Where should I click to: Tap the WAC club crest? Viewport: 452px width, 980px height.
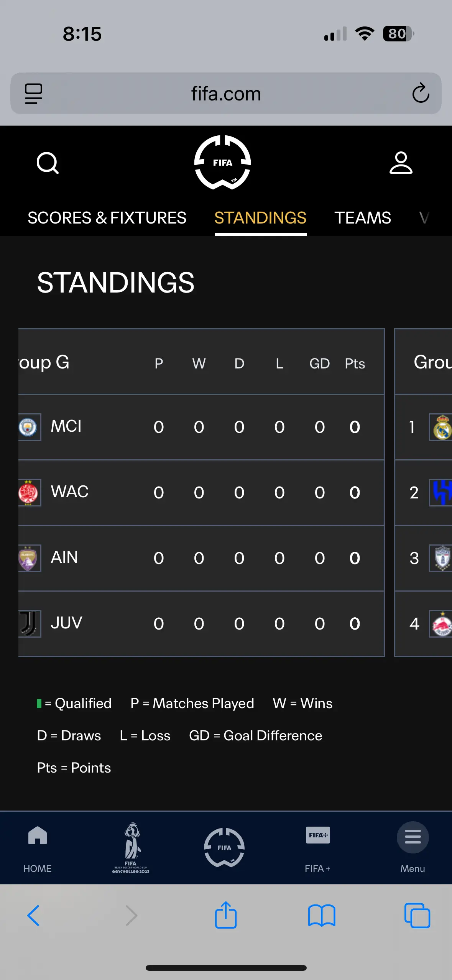28,493
